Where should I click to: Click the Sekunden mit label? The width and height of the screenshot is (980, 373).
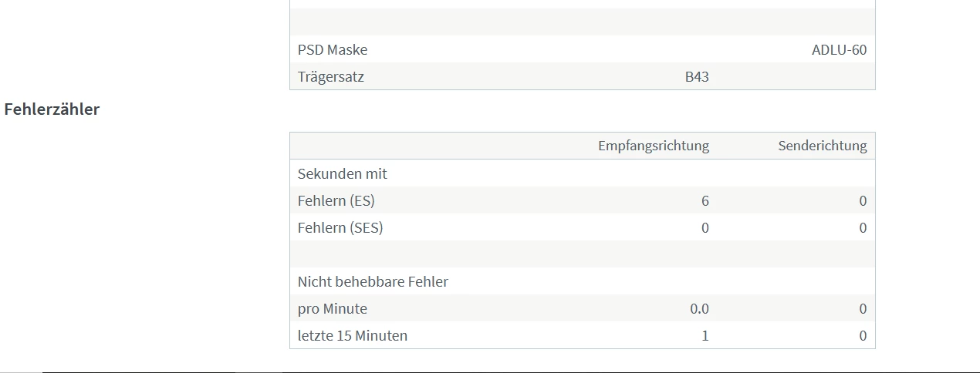point(343,174)
